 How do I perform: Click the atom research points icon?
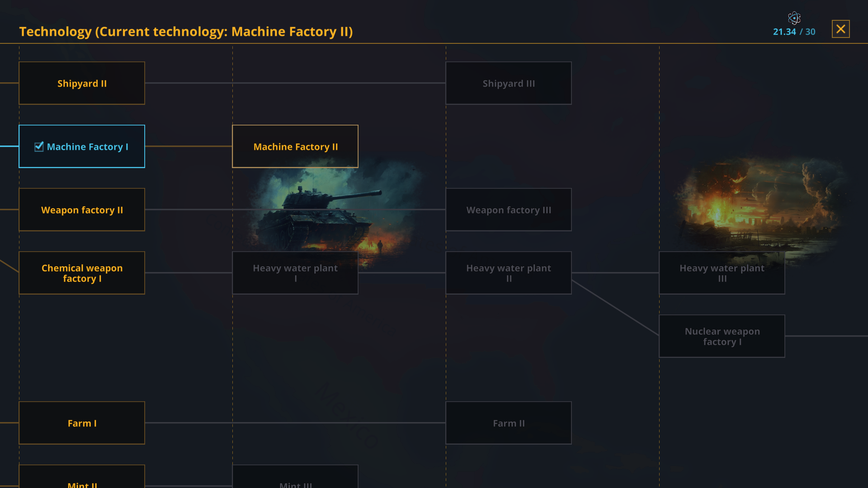pyautogui.click(x=794, y=18)
